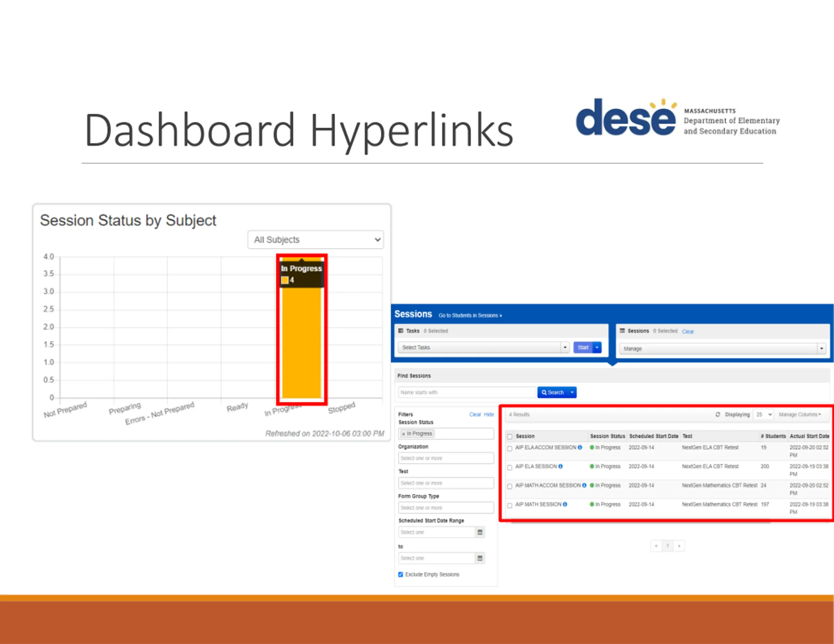Open info for AIP ELA SESSION
The height and width of the screenshot is (644, 834).
[x=561, y=467]
